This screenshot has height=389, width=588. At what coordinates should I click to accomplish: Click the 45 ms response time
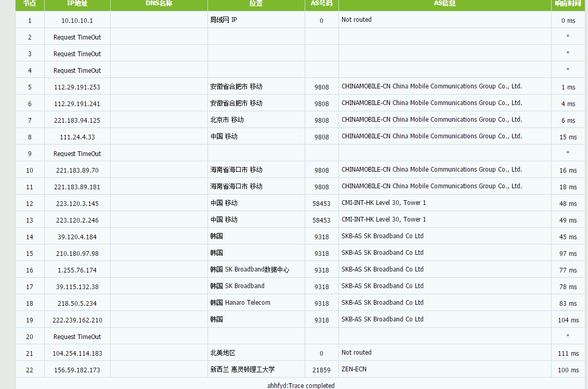[568, 237]
